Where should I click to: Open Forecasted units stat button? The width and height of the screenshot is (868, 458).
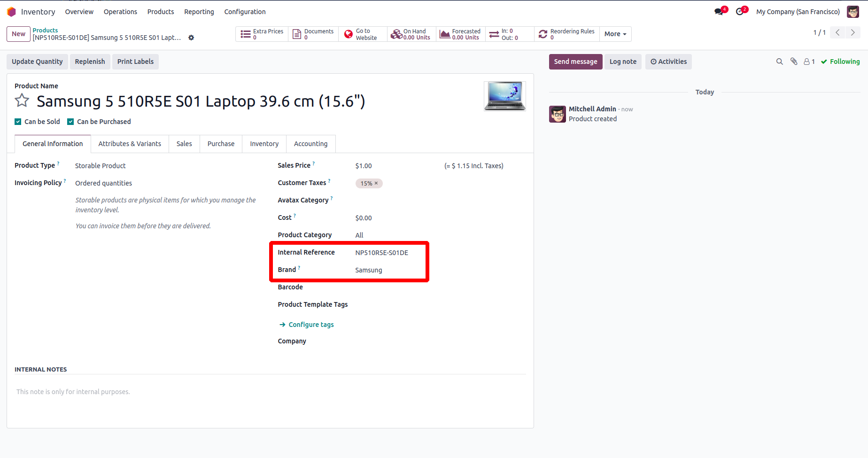[460, 34]
